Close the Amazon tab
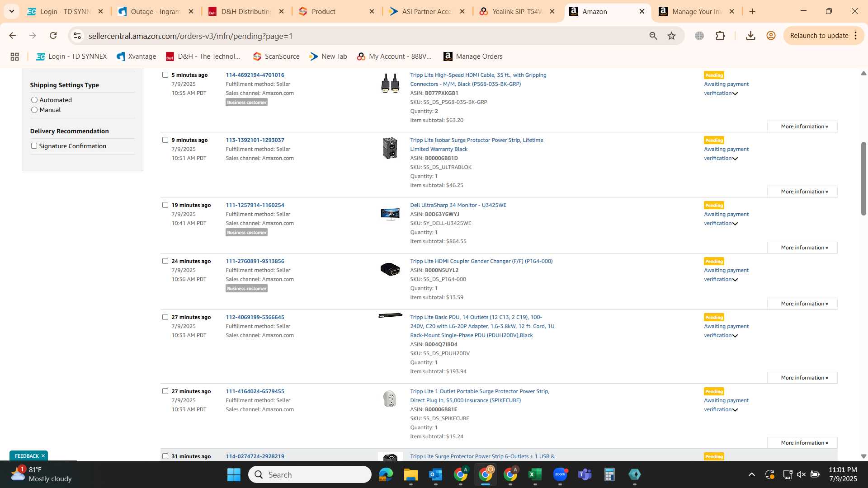 click(642, 11)
